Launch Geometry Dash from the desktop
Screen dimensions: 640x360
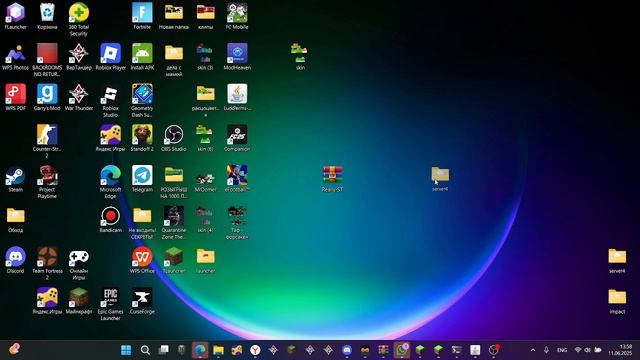coord(142,100)
